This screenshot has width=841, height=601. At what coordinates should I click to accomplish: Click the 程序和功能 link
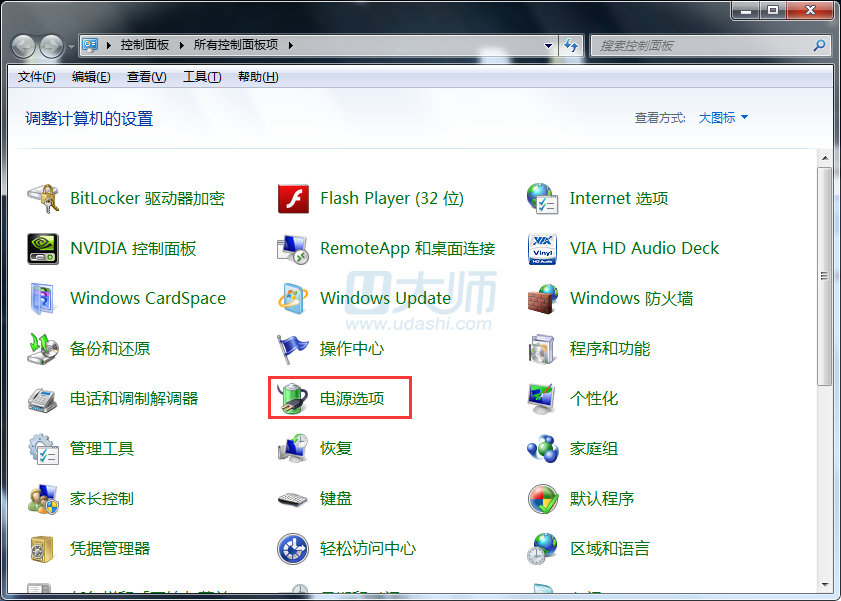[x=609, y=348]
